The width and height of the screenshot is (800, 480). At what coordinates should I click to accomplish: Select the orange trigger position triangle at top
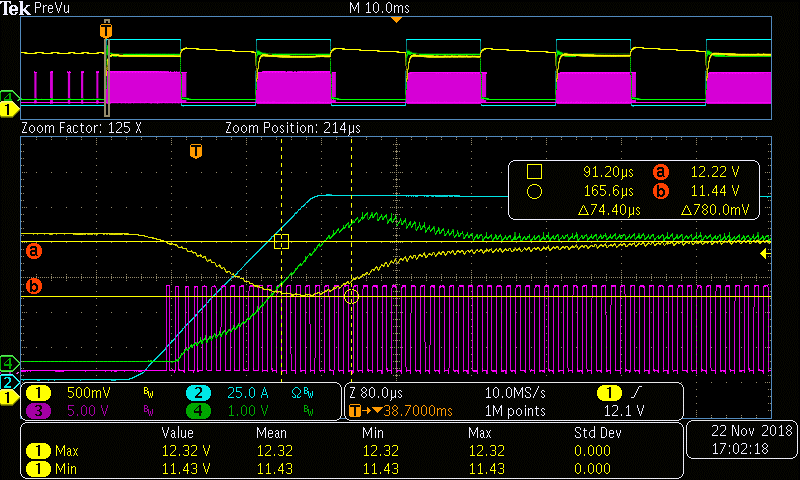coord(396,19)
